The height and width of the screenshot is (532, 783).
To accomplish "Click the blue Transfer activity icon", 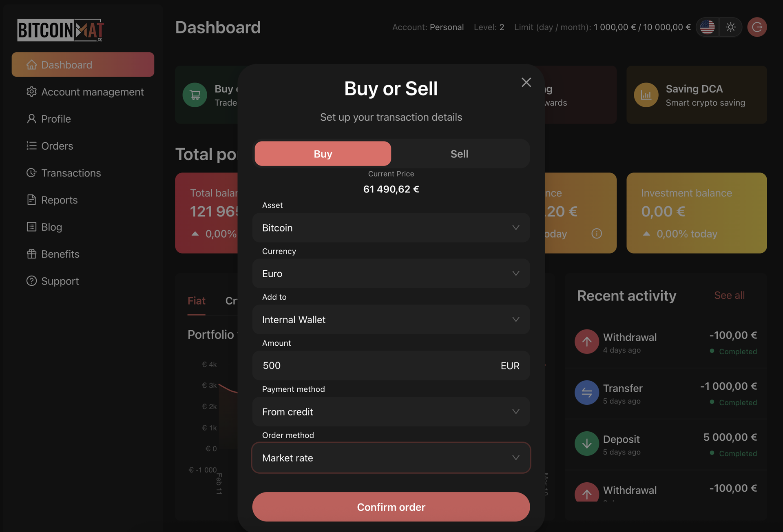I will 586,392.
